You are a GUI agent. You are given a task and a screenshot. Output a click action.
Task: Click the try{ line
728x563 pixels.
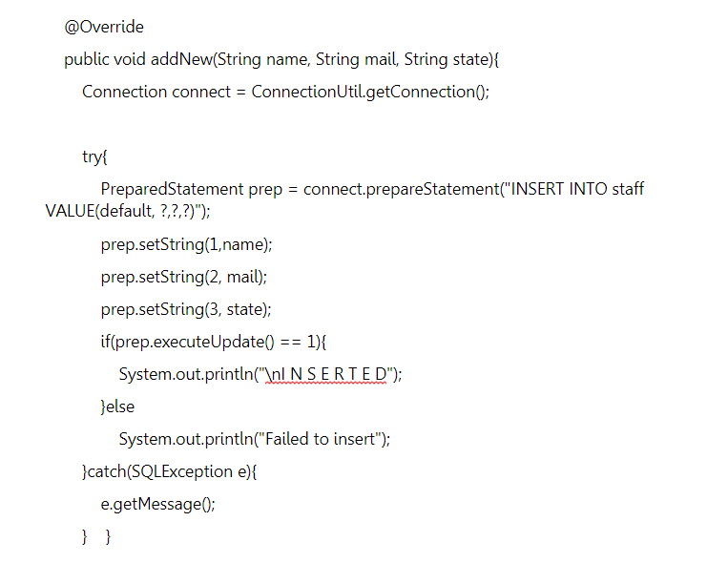tap(94, 156)
